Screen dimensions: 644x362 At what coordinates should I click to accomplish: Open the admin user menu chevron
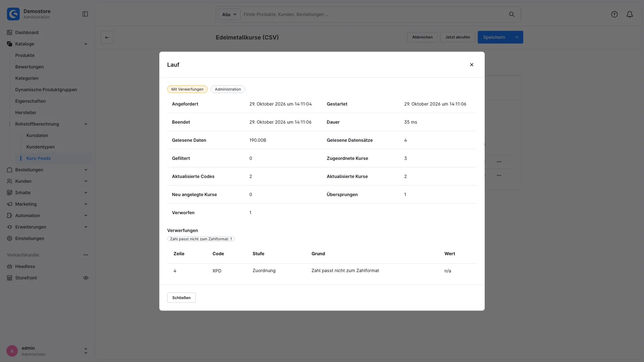click(x=86, y=351)
